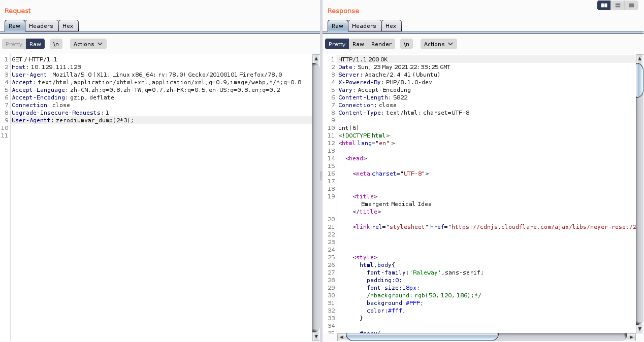Click the Content-Length 5822 header line
Viewport: 644px width, 342px height.
373,97
